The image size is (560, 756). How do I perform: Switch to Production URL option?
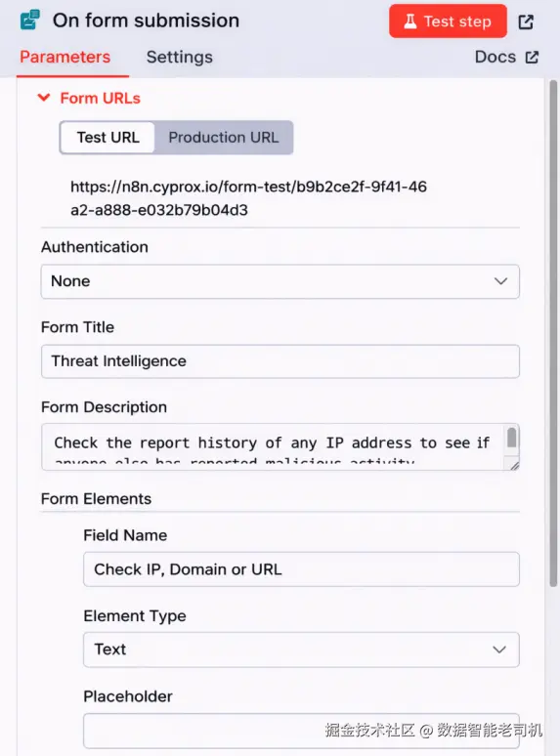[x=224, y=138]
